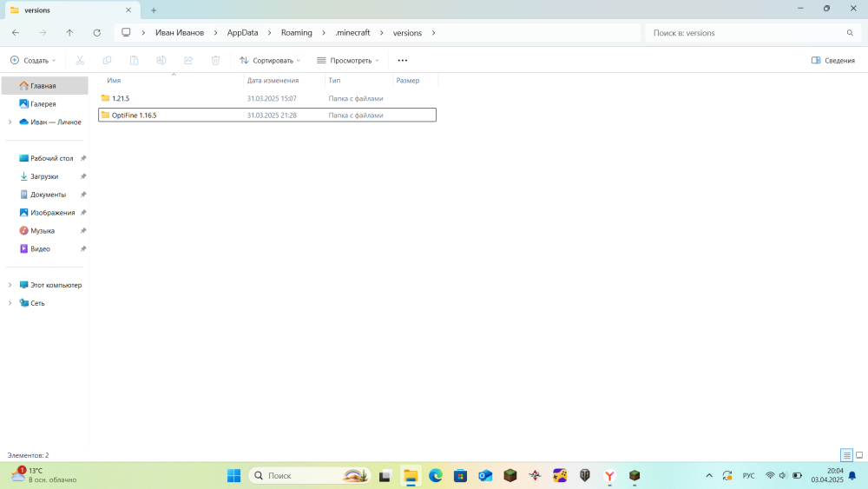The height and width of the screenshot is (489, 868).
Task: Open the clock showing 20:04
Action: pos(827,475)
